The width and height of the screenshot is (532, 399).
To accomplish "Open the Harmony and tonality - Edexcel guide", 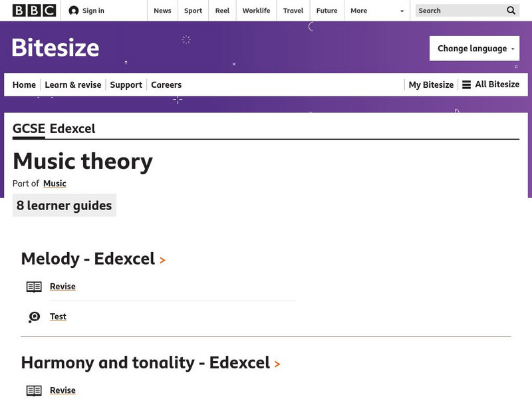I will click(x=150, y=363).
